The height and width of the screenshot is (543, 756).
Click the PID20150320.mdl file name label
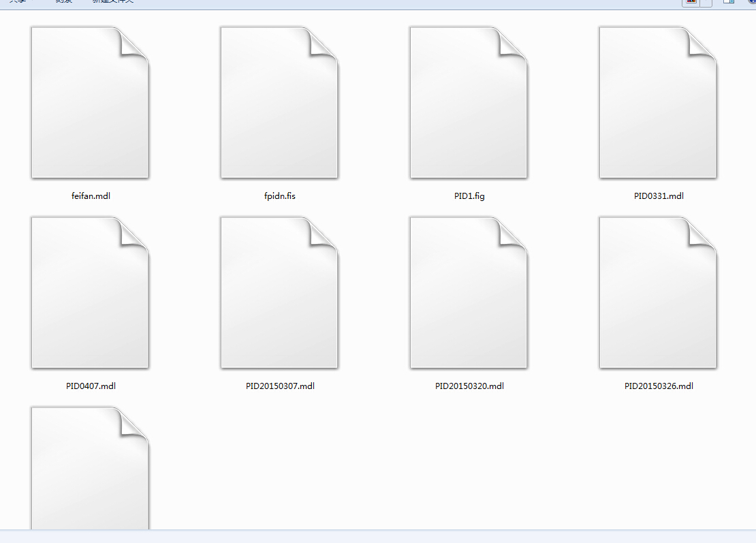click(x=470, y=386)
